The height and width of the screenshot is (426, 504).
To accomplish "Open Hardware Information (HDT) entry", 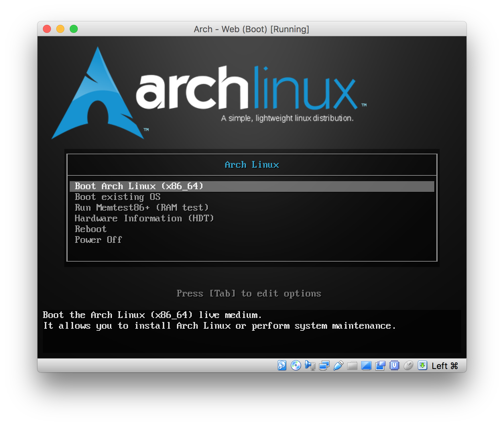I will [x=144, y=218].
